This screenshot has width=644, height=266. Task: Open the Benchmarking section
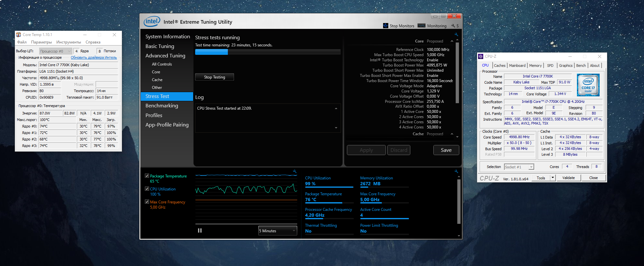pyautogui.click(x=162, y=106)
